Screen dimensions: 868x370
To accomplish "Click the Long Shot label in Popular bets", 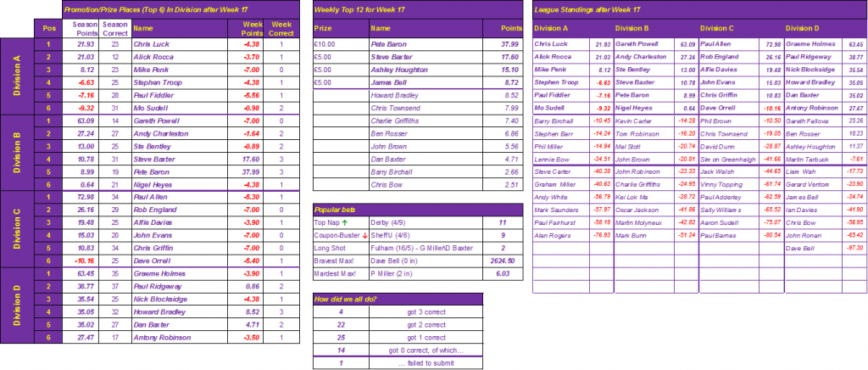I will coord(329,249).
